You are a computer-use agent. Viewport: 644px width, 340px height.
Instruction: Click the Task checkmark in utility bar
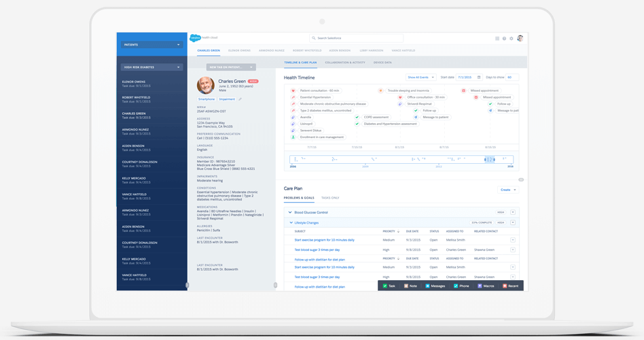click(385, 286)
